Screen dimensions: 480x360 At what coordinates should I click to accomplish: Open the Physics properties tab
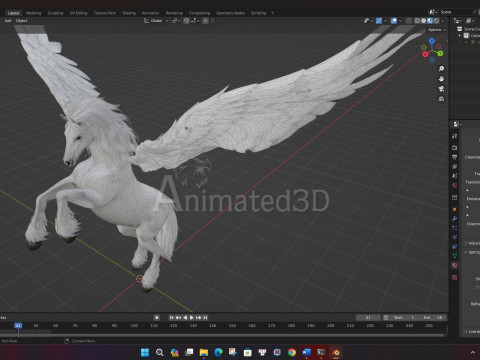tap(455, 237)
